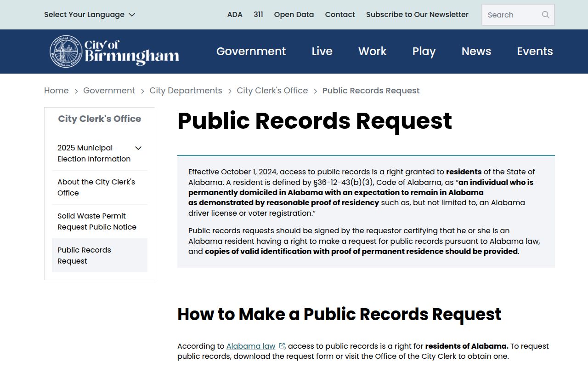This screenshot has height=368, width=588.
Task: Open the Select Your Language dropdown
Action: (90, 15)
